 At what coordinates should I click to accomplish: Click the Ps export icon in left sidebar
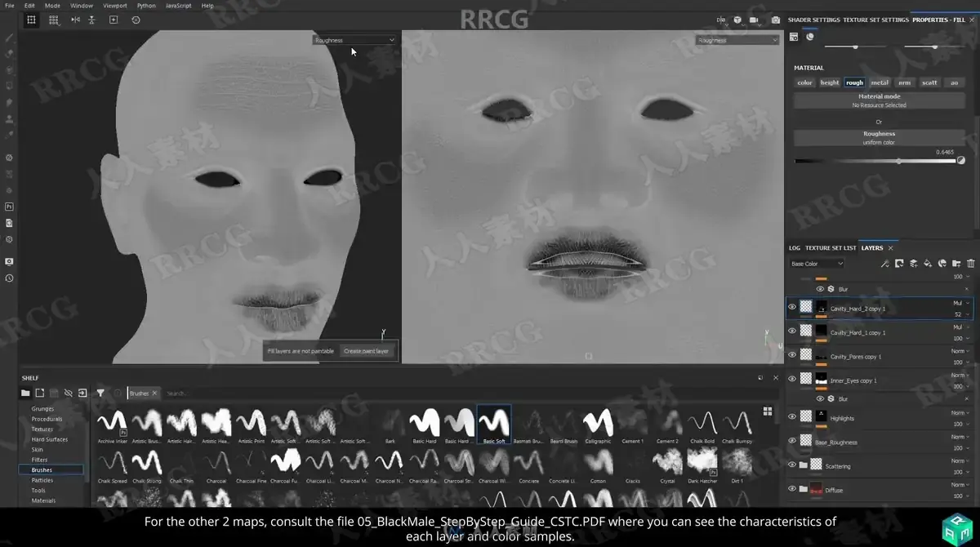point(9,207)
